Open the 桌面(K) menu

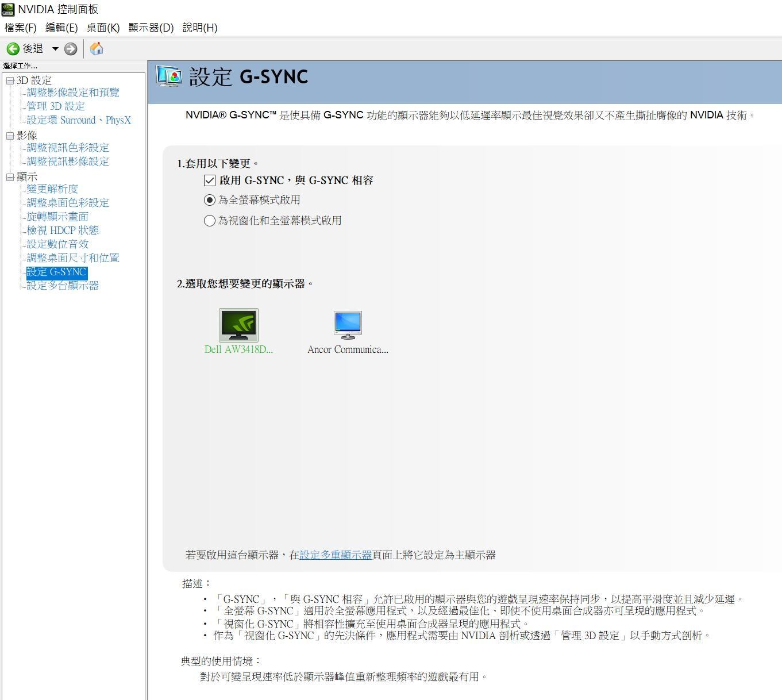(x=103, y=28)
